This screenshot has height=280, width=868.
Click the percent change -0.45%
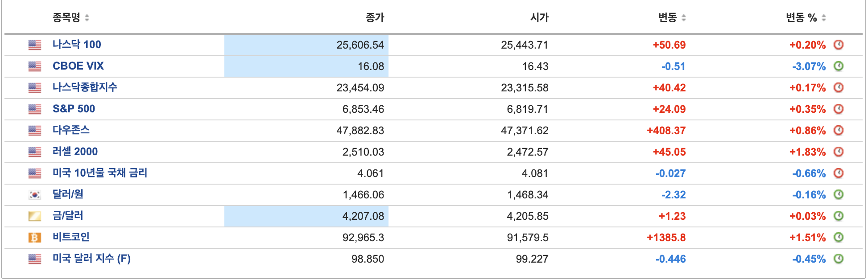point(809,259)
